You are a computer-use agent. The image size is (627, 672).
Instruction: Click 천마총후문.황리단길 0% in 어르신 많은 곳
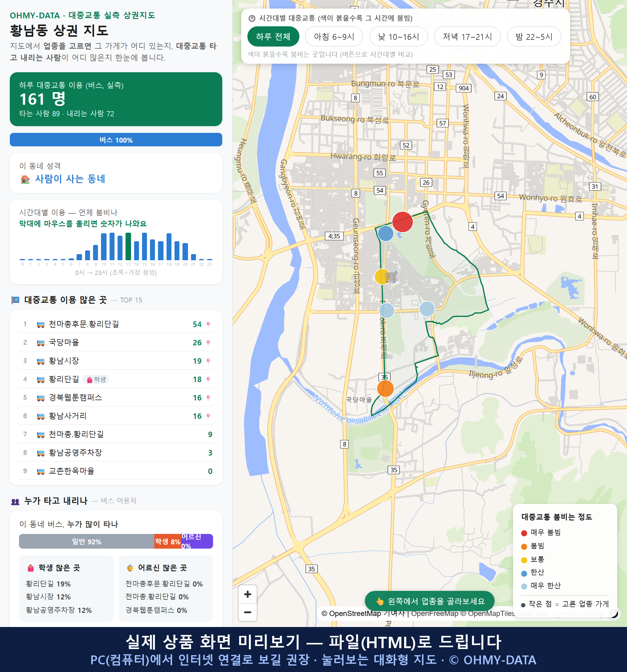(x=164, y=584)
